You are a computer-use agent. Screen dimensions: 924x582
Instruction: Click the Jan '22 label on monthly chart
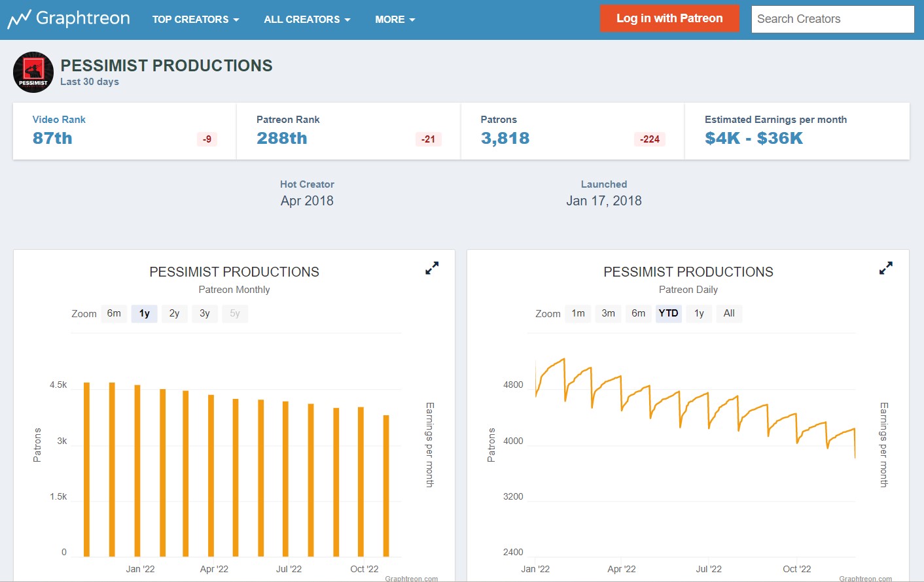140,569
